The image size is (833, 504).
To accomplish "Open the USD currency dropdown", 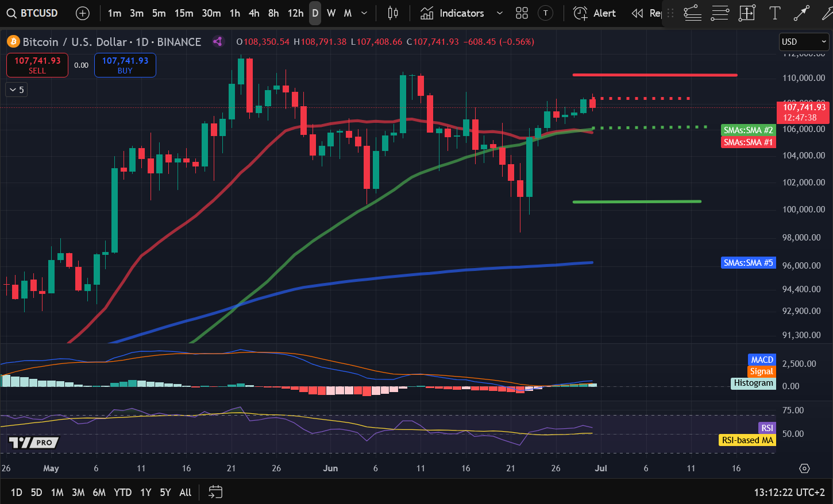I will tap(804, 41).
